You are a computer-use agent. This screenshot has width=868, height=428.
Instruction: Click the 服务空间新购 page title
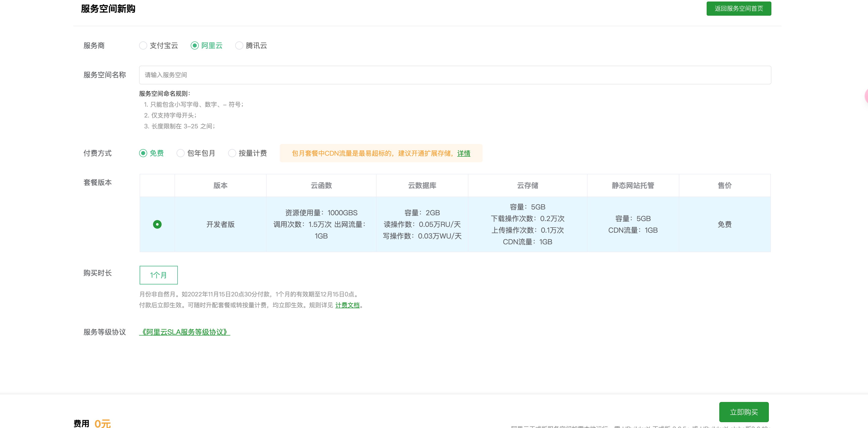tap(108, 9)
